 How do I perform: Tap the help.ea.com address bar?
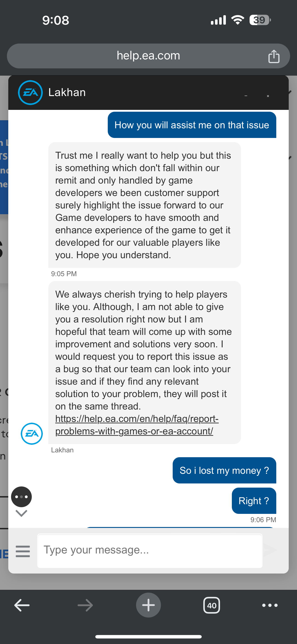point(148,56)
